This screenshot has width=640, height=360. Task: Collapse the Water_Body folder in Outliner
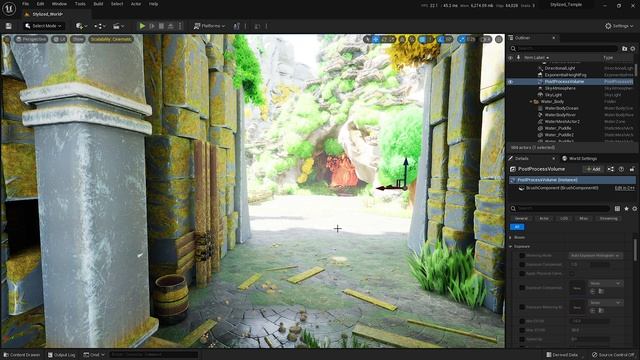531,102
